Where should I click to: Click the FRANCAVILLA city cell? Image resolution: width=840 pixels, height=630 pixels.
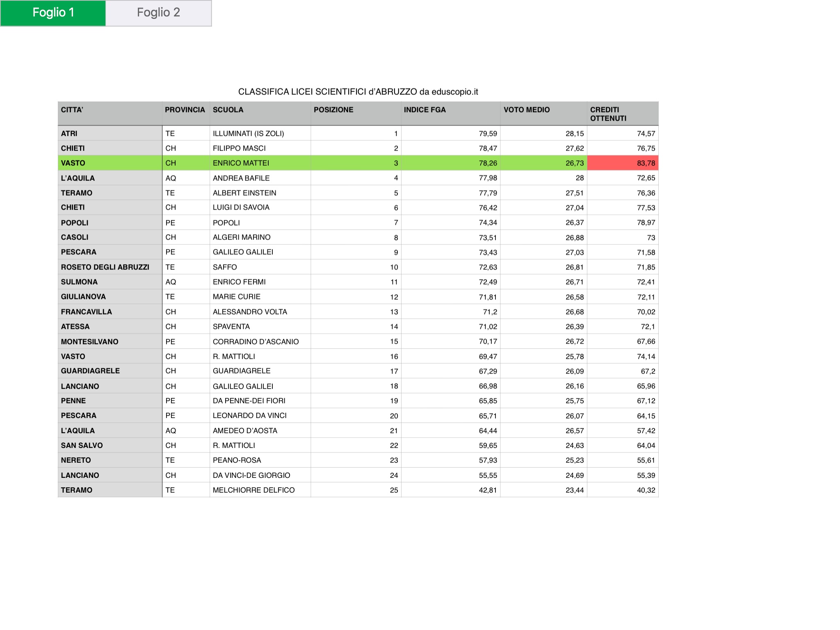[110, 312]
